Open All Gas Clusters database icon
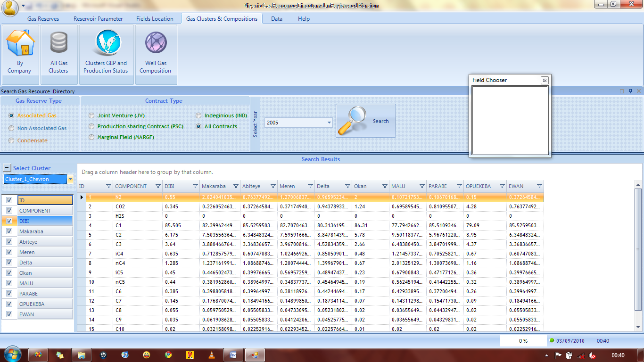The height and width of the screenshot is (362, 644). [59, 54]
